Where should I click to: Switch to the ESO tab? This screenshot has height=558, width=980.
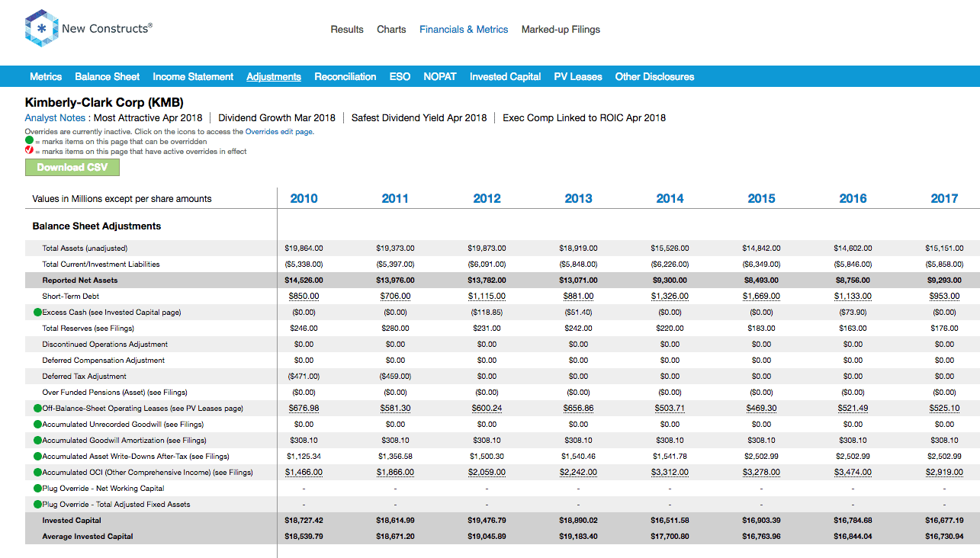[400, 77]
